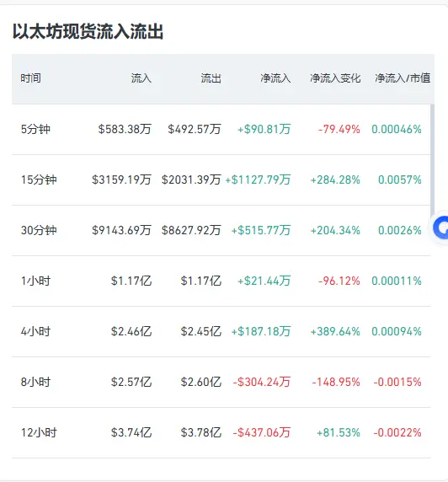Click the 0.0026% ratio value

400,230
